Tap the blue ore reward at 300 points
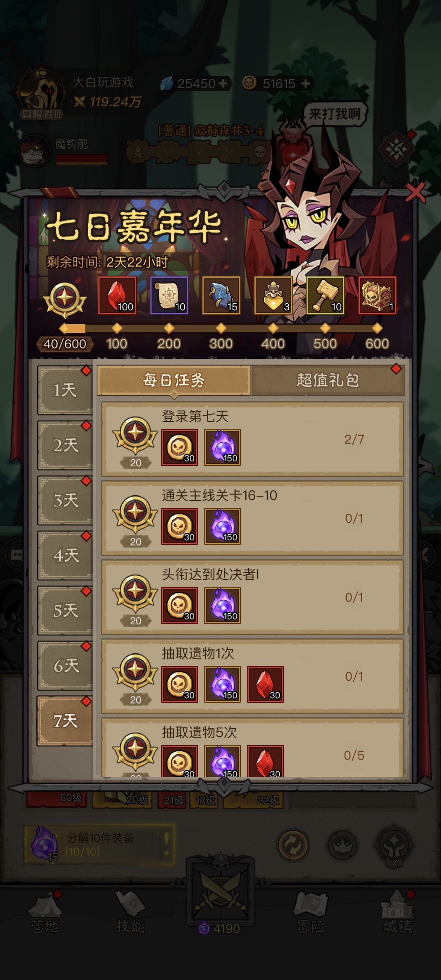Viewport: 441px width, 980px height. (x=221, y=295)
